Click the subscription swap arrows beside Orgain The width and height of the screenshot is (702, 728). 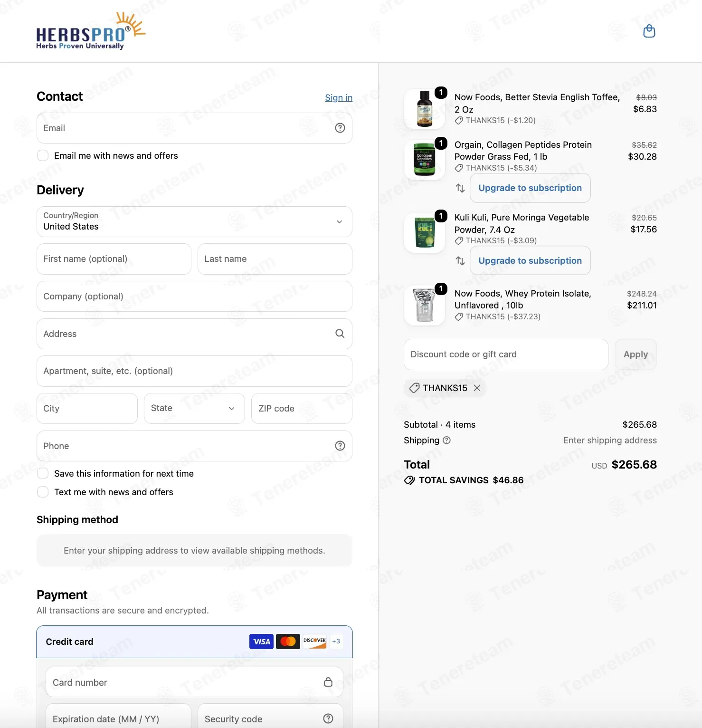click(460, 188)
